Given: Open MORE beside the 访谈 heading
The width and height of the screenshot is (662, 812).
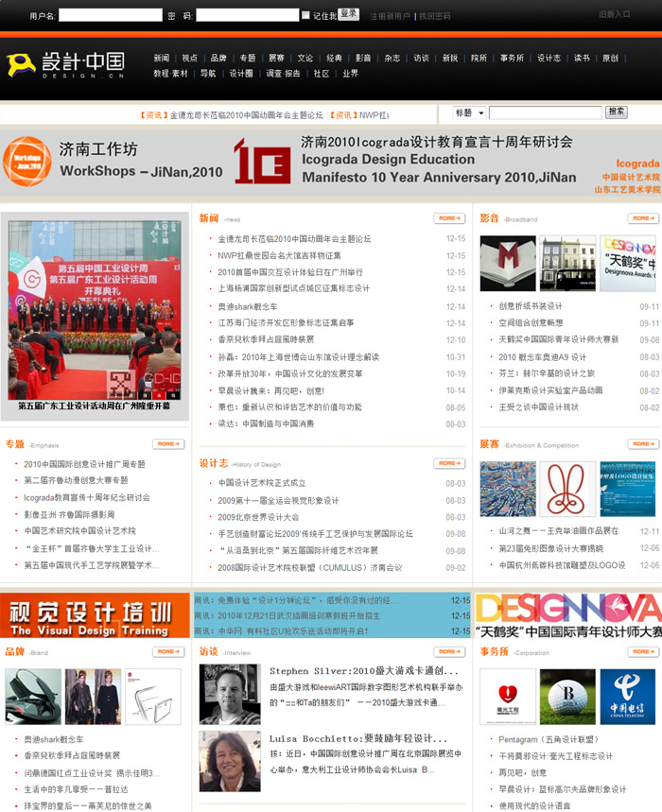Looking at the screenshot, I should pyautogui.click(x=449, y=651).
